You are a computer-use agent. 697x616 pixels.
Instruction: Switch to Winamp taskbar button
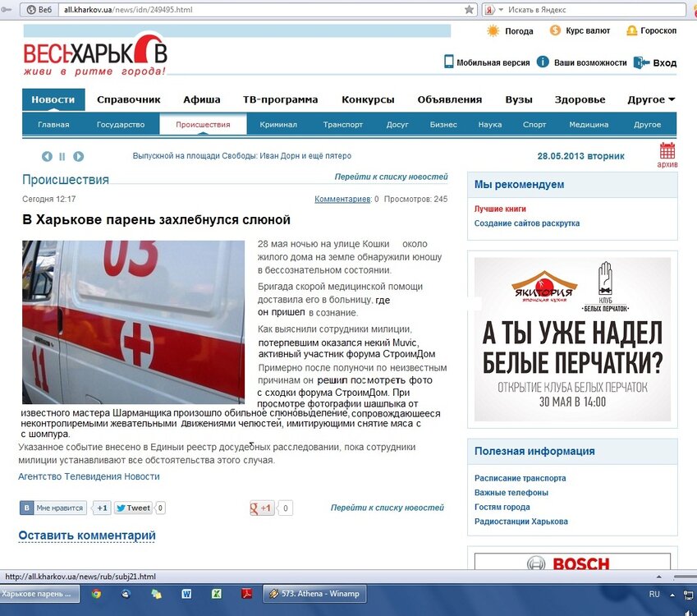coord(314,594)
